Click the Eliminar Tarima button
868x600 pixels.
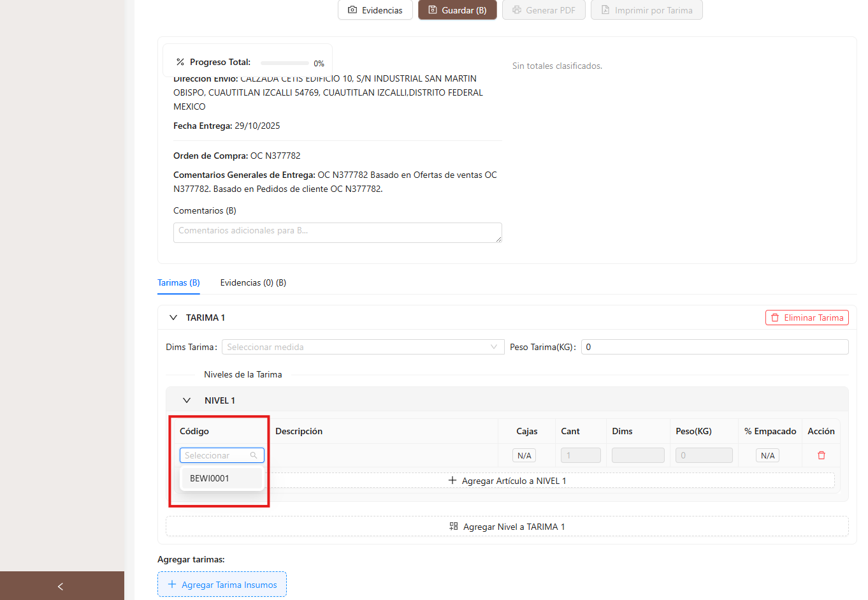(807, 318)
